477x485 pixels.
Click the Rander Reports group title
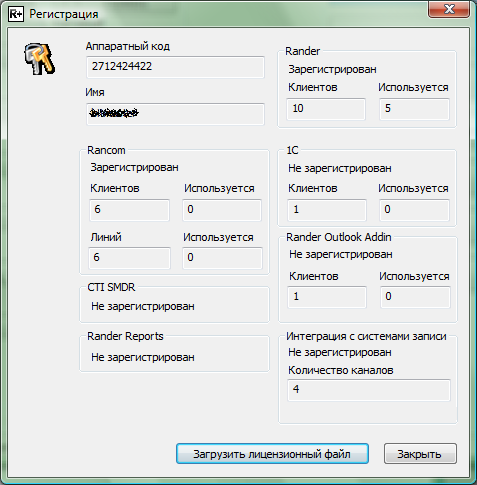pos(125,336)
